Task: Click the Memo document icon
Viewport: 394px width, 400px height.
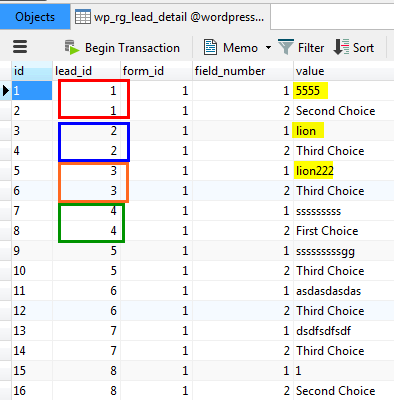Action: point(210,47)
